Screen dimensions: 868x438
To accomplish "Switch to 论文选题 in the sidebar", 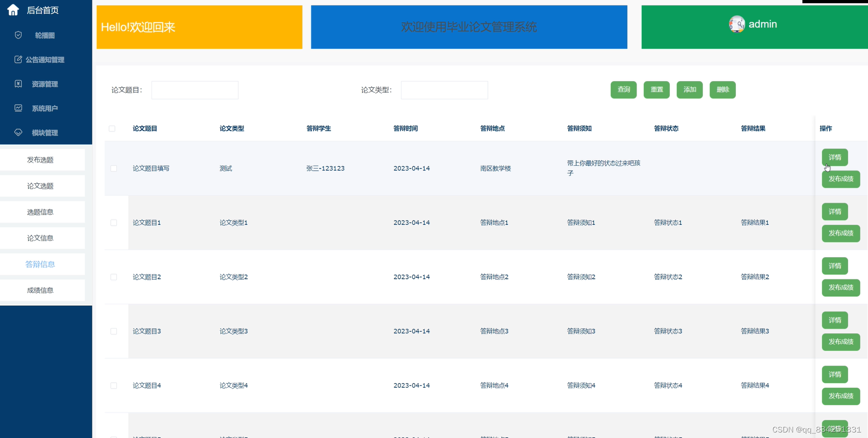I will click(x=40, y=186).
